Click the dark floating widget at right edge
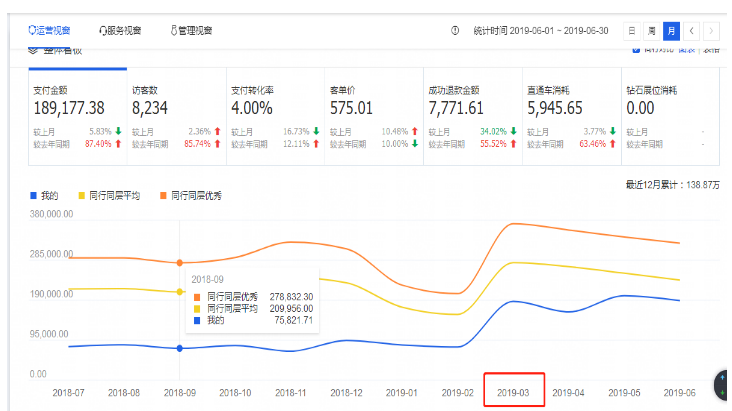The image size is (732, 411). tap(722, 385)
